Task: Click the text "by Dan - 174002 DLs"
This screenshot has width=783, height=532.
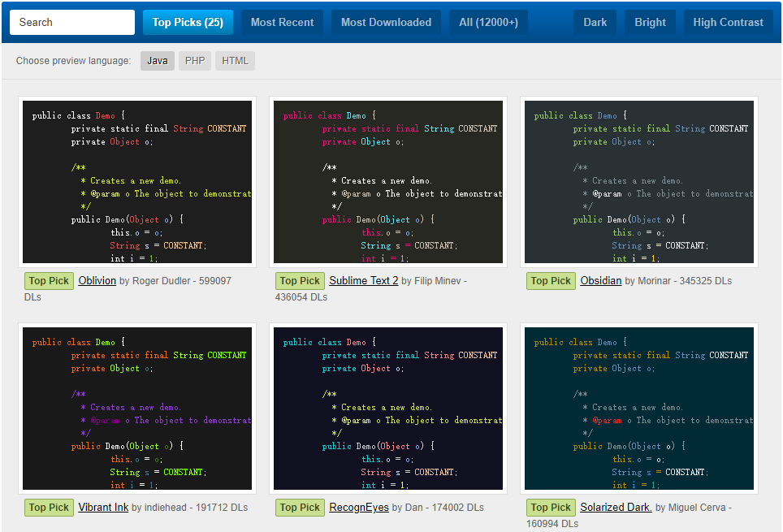Action: 438,508
